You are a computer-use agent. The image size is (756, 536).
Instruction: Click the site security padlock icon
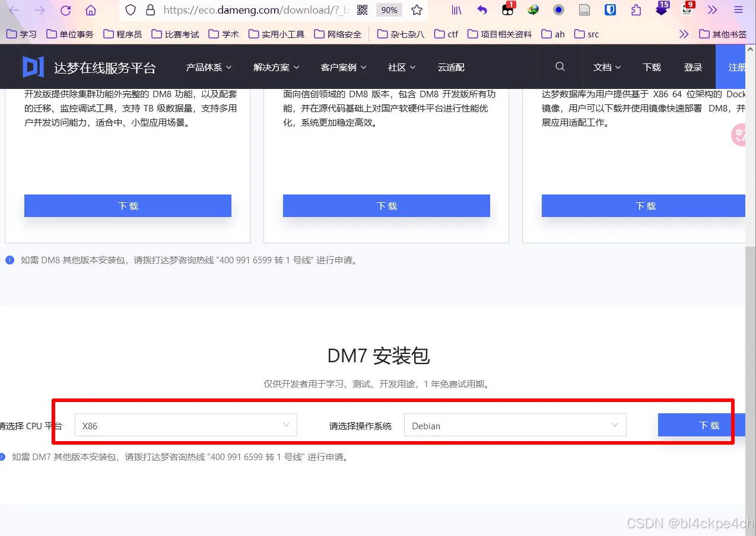click(x=150, y=10)
